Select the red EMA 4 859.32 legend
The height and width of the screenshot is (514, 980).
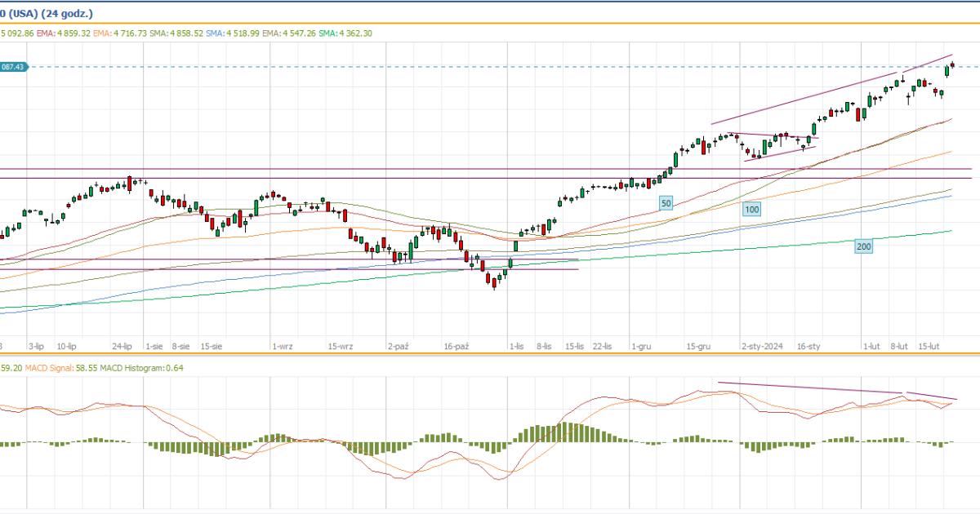(x=64, y=33)
